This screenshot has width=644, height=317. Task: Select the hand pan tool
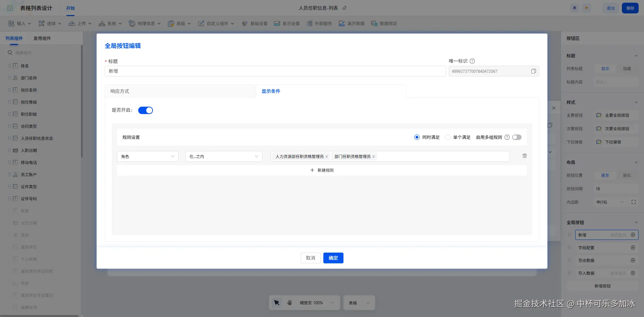tap(289, 303)
